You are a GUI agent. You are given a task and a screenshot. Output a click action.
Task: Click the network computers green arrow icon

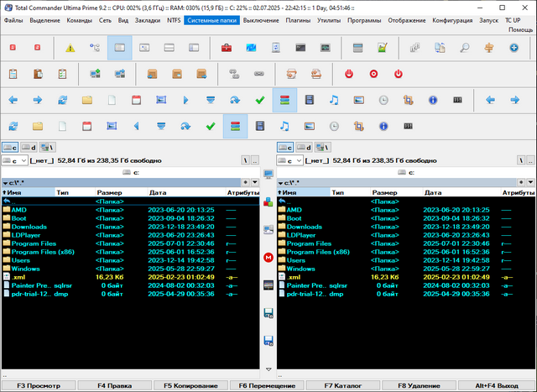tap(95, 74)
